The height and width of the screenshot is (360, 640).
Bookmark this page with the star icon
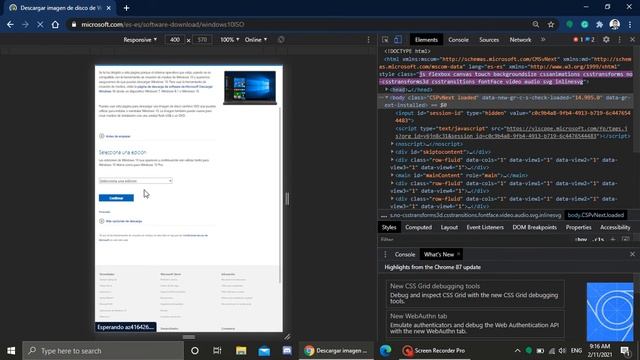[x=551, y=24]
